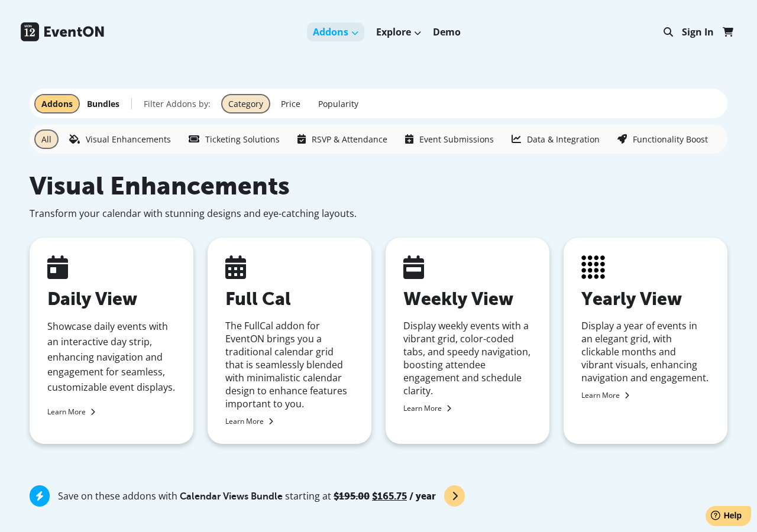Image resolution: width=757 pixels, height=532 pixels.
Task: Click Learn More under Daily View
Action: (x=72, y=411)
